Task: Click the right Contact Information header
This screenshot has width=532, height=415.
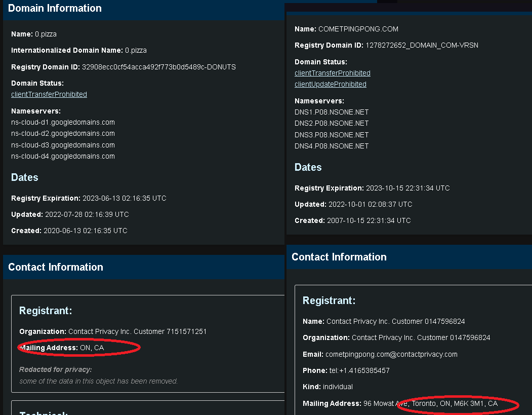Action: pos(339,257)
